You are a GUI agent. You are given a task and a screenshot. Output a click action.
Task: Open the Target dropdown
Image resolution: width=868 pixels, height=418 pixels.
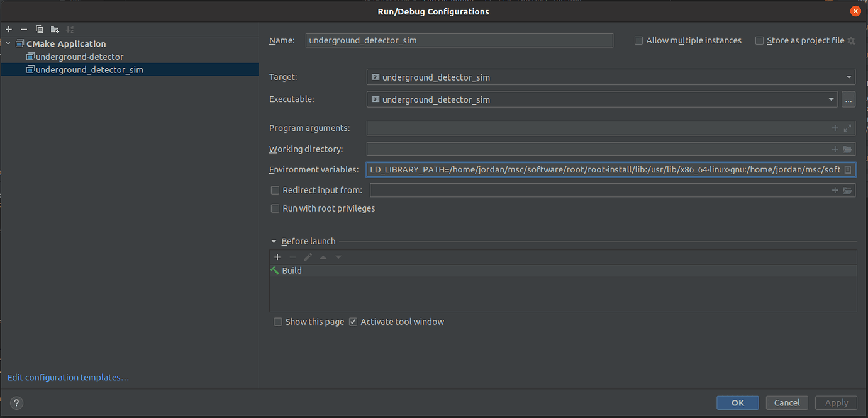pyautogui.click(x=849, y=76)
